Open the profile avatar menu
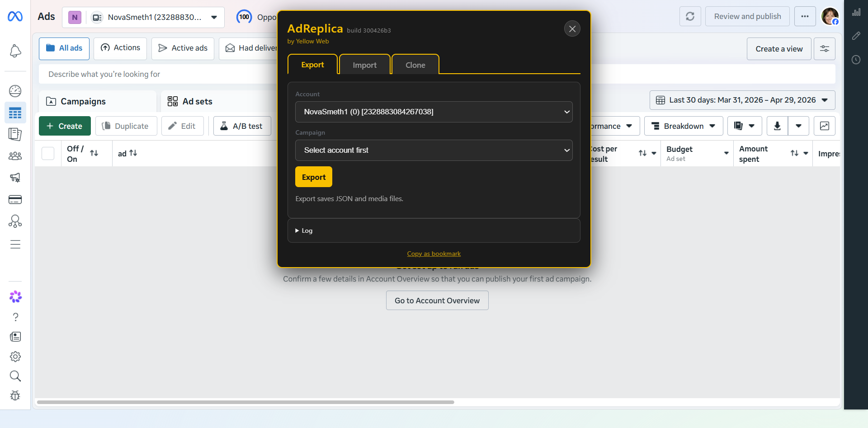Screen dimensions: 868x428 coord(830,16)
